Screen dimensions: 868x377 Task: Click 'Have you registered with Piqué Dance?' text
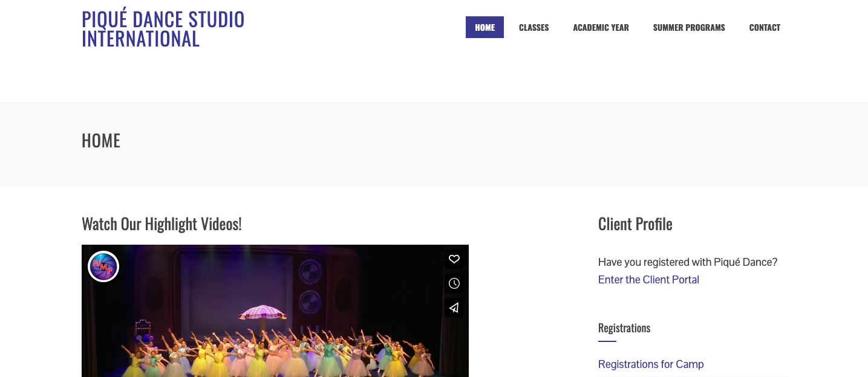point(688,262)
